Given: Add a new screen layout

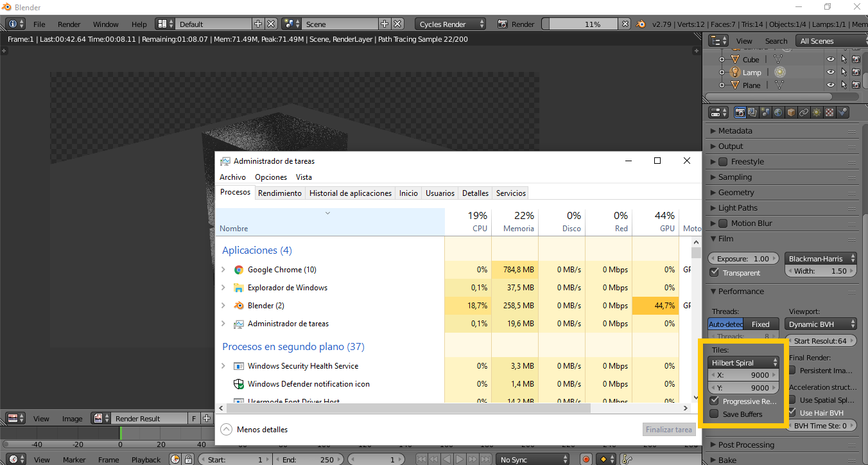Looking at the screenshot, I should tap(258, 24).
